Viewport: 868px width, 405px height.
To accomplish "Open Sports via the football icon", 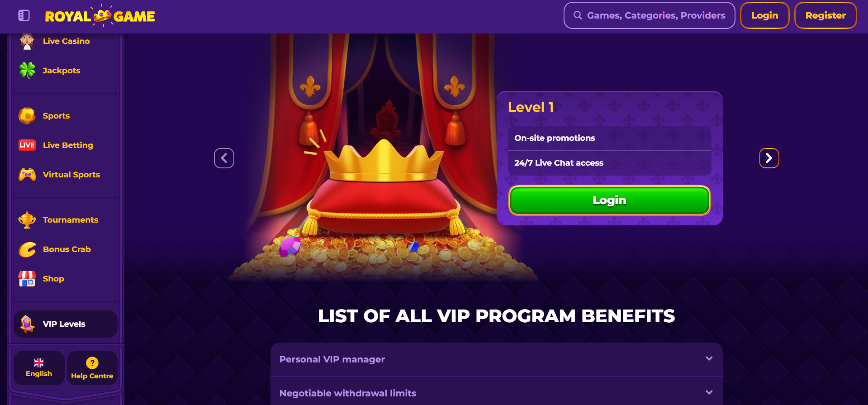I will (27, 116).
